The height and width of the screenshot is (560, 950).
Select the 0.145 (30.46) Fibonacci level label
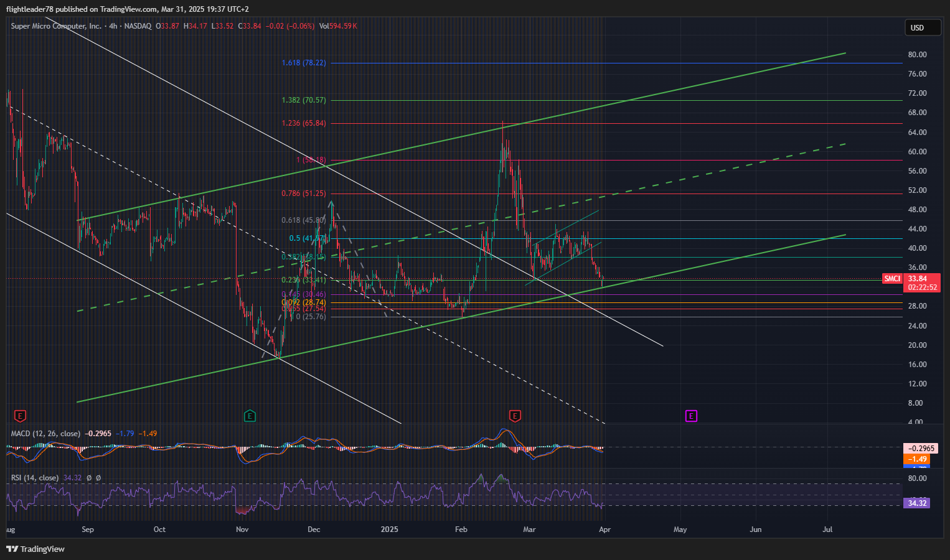coord(304,294)
